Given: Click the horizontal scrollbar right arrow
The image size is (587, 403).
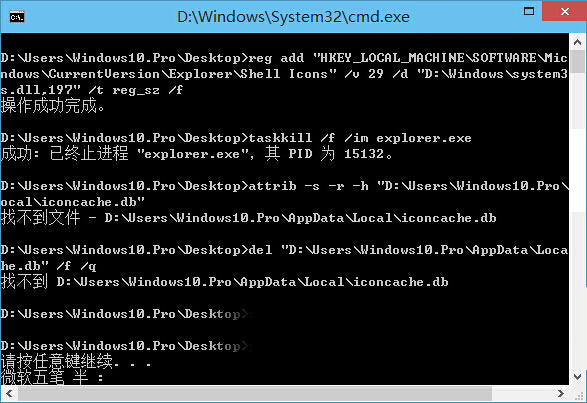Looking at the screenshot, I should (x=561, y=394).
